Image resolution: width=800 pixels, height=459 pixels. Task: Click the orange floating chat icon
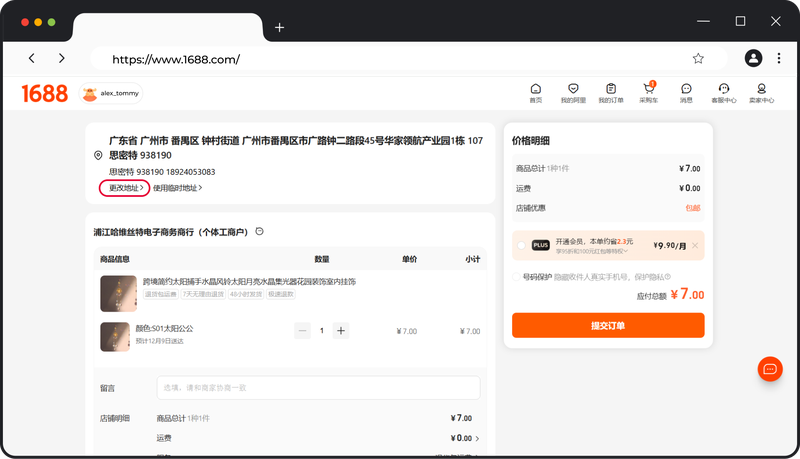coord(770,369)
